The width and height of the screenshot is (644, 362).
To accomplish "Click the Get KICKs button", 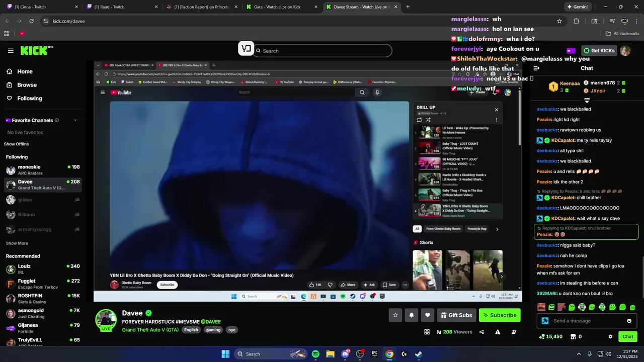I will coord(599,51).
